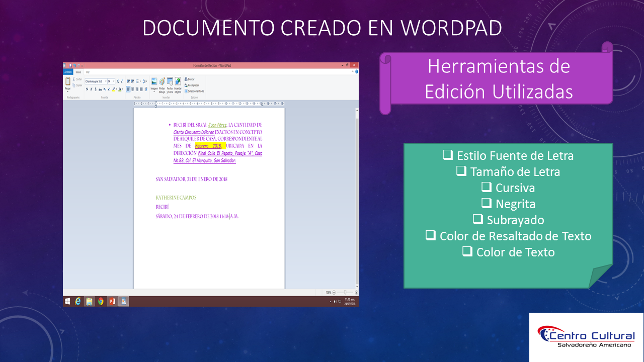644x362 pixels.
Task: Open Google Chrome from the taskbar
Action: pyautogui.click(x=101, y=301)
